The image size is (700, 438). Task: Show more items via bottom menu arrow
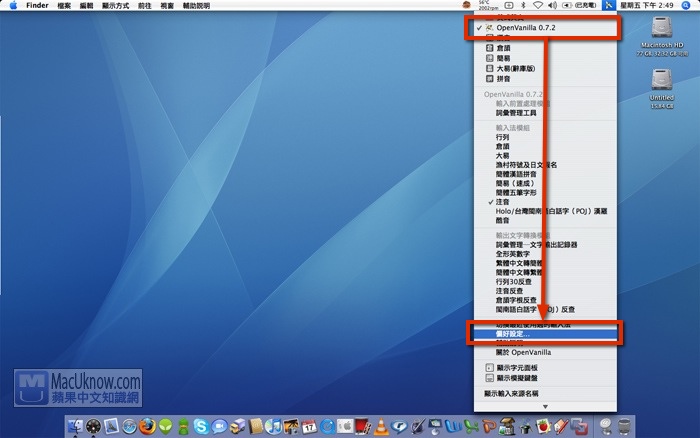coord(545,407)
